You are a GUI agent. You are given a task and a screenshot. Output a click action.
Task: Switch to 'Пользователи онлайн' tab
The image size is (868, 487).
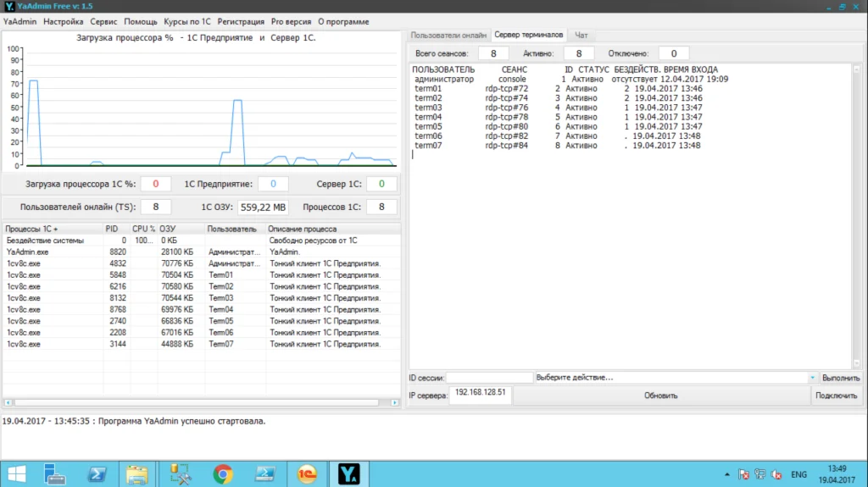click(x=448, y=36)
